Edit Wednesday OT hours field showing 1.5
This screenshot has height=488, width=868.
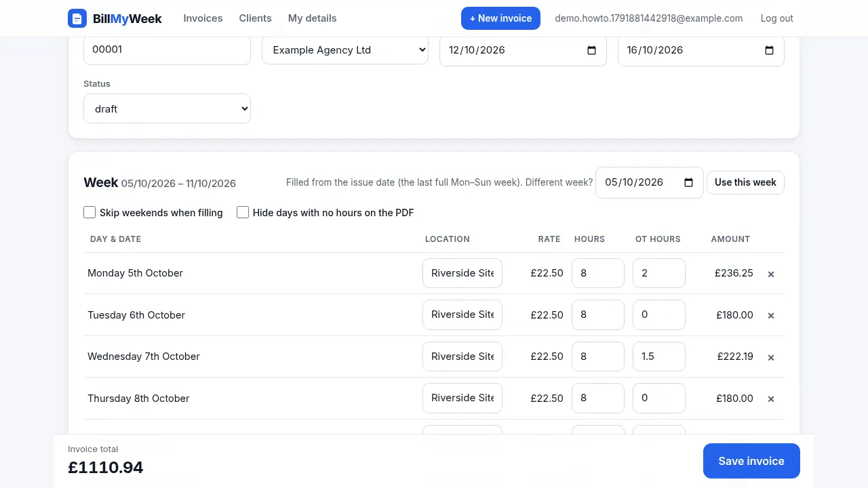tap(658, 357)
